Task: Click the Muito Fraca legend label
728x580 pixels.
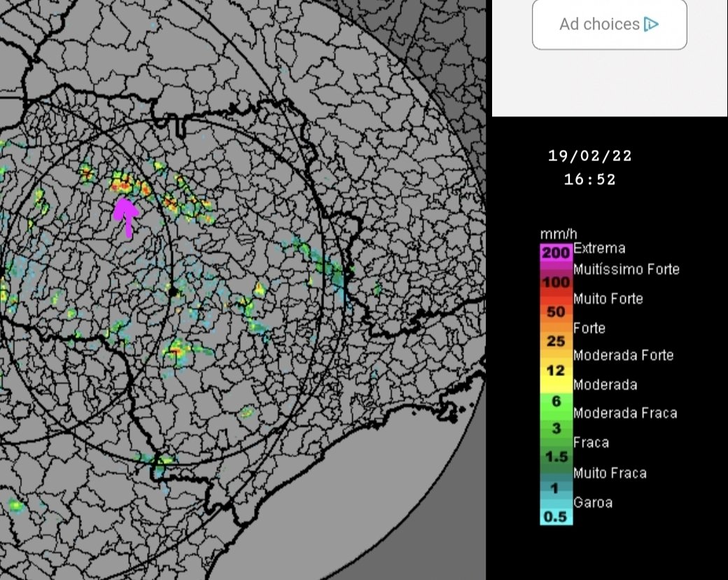Action: (x=610, y=473)
